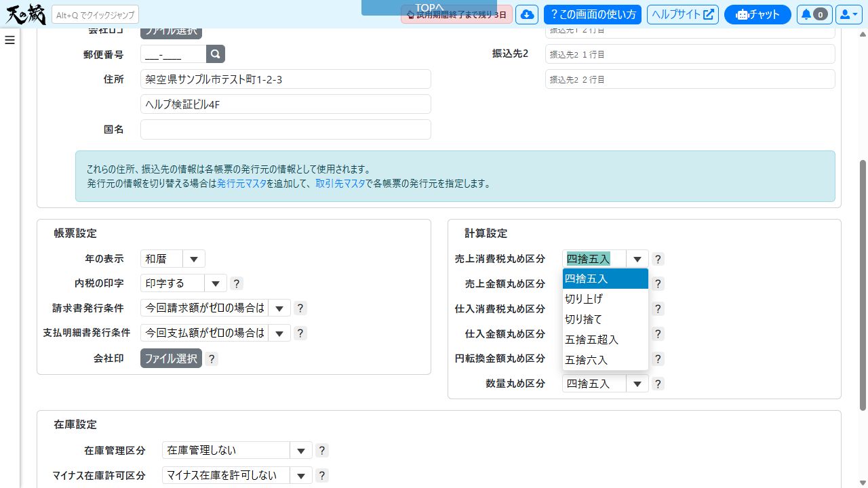
Task: Show help for 内税の印字
Action: (236, 283)
